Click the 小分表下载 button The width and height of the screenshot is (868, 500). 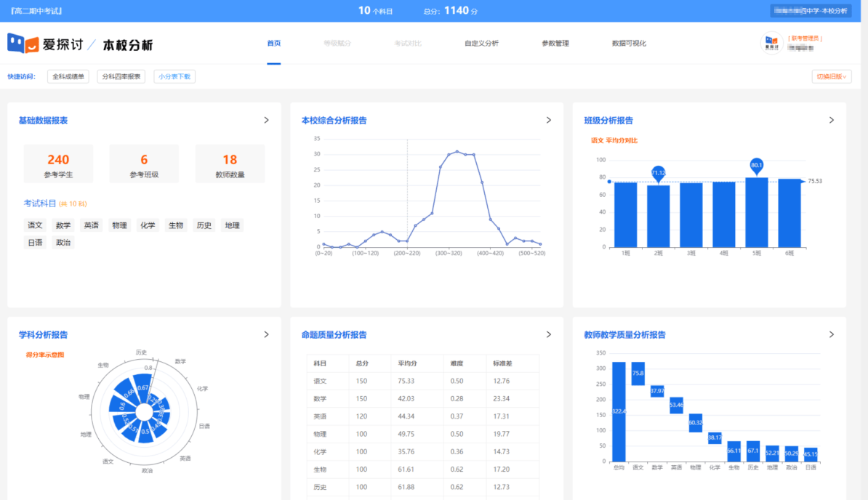[174, 76]
